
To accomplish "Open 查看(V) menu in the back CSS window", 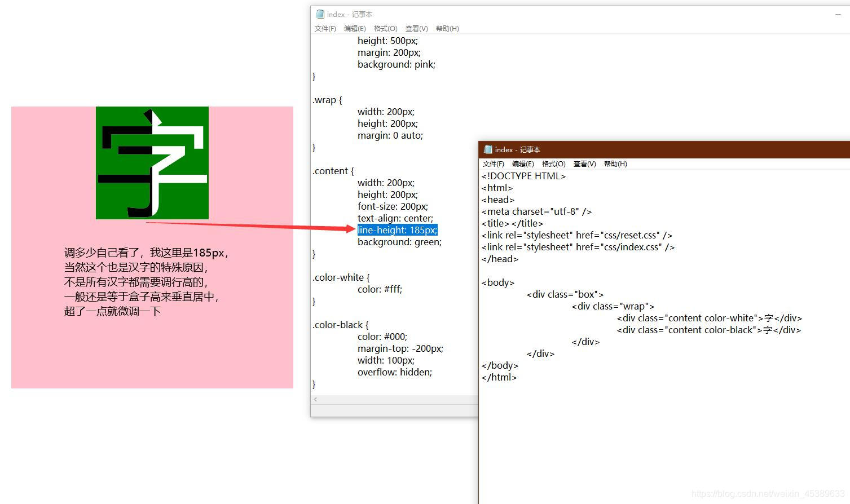I will pyautogui.click(x=417, y=29).
